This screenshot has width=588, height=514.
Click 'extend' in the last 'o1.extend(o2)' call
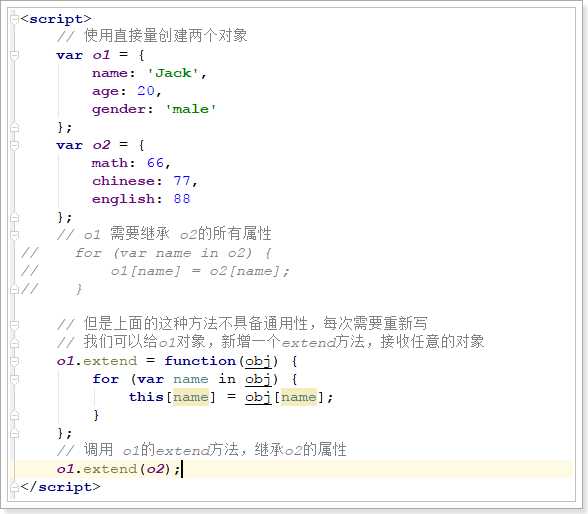pos(110,469)
